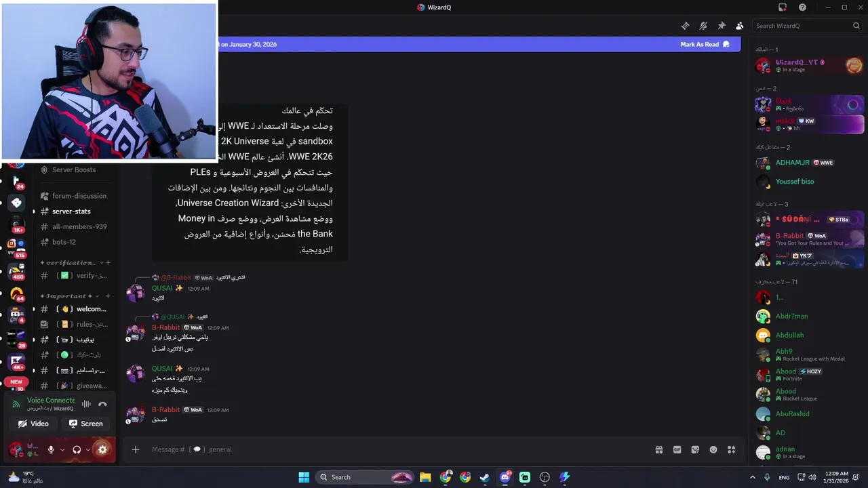
Task: Add channel plus in Important category
Action: tap(108, 296)
